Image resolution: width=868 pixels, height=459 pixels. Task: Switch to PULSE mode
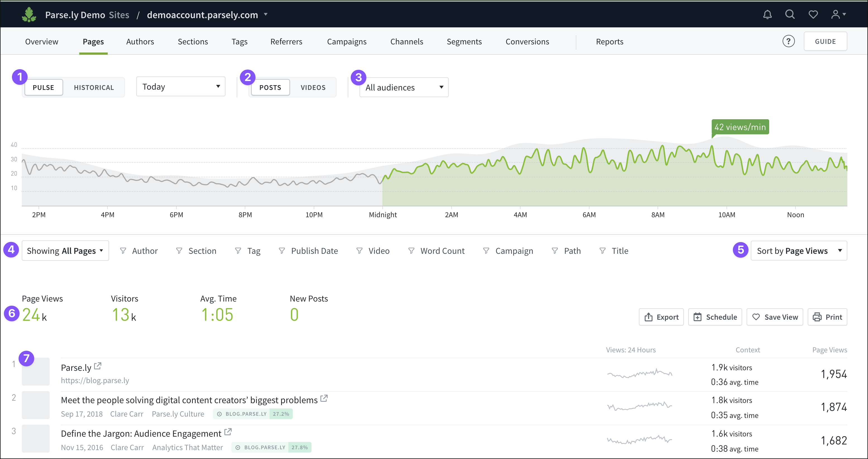[44, 87]
